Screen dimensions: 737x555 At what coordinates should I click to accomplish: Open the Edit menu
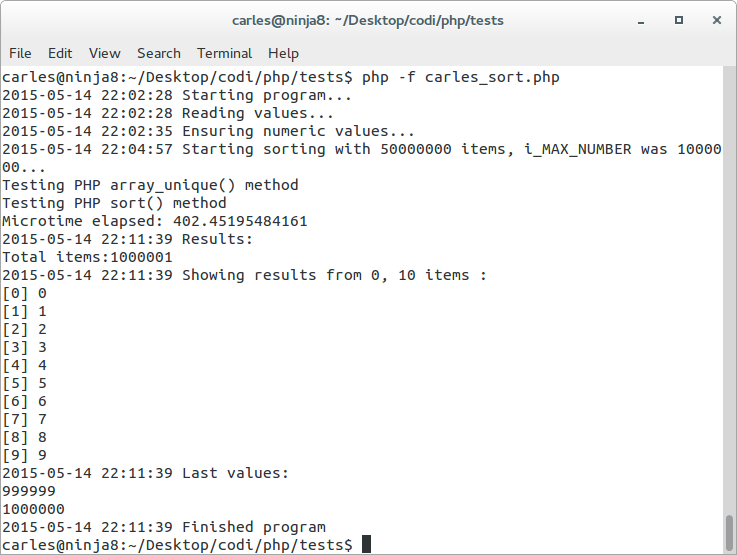click(60, 54)
